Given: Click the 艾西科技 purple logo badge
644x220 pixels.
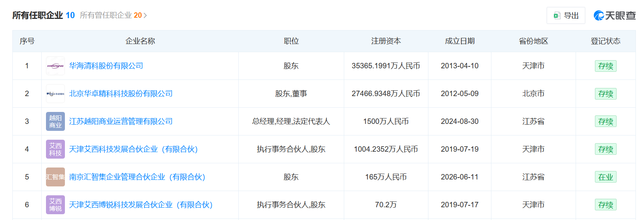Looking at the screenshot, I should [55, 149].
